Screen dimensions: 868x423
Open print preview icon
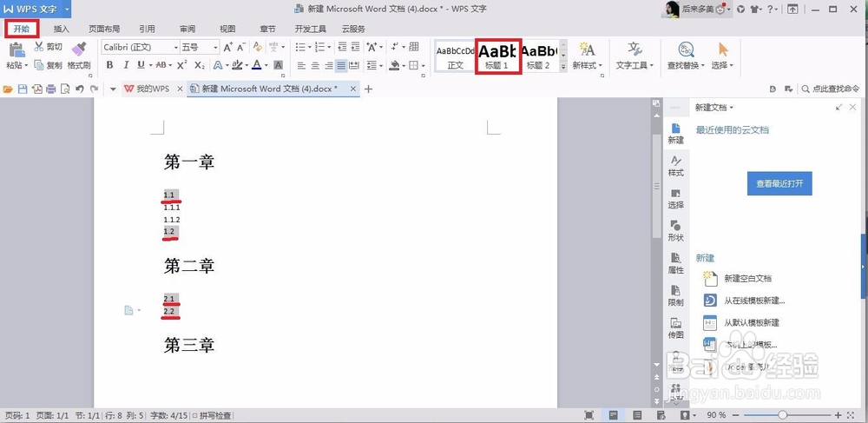[x=65, y=89]
